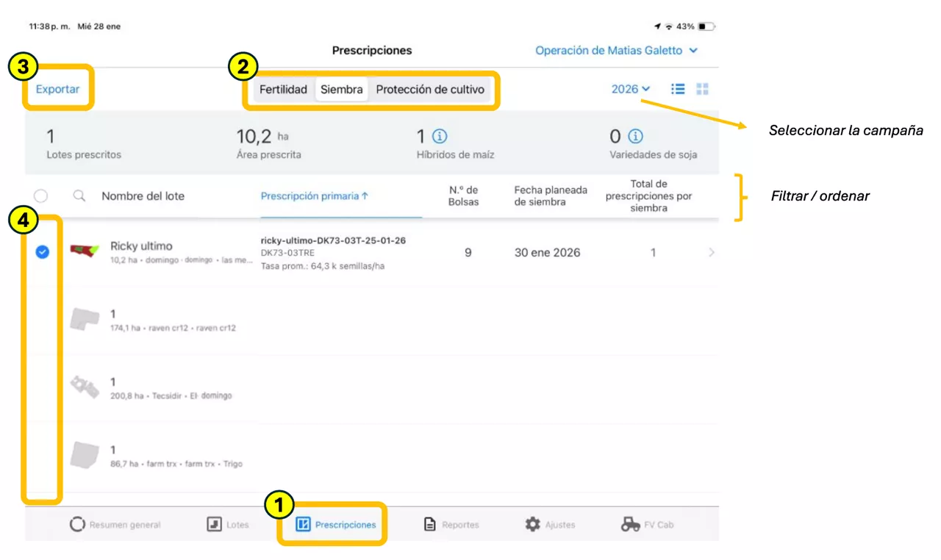Open the Lotes tab in bottom bar

click(228, 525)
